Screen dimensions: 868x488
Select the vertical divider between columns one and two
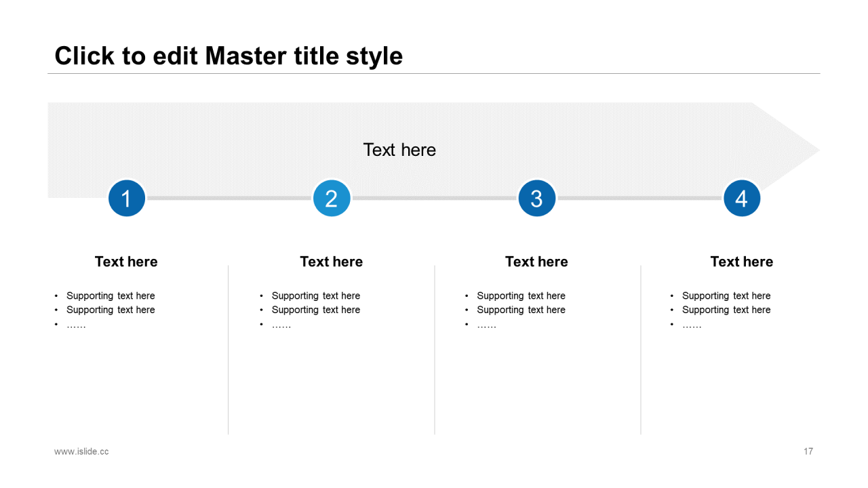pos(229,350)
